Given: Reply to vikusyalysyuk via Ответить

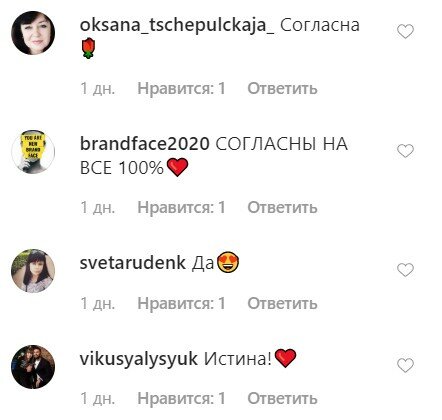Looking at the screenshot, I should coord(282,399).
